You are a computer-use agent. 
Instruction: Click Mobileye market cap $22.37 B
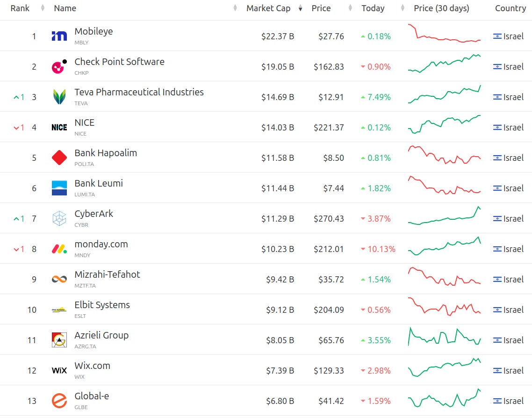[x=278, y=36]
